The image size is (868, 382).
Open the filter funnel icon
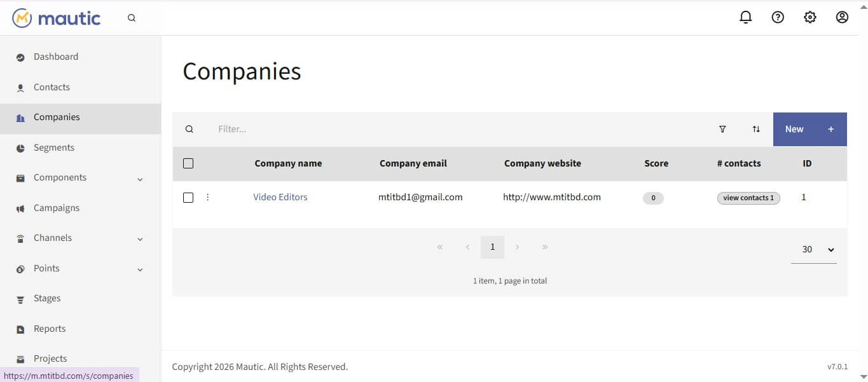point(722,129)
